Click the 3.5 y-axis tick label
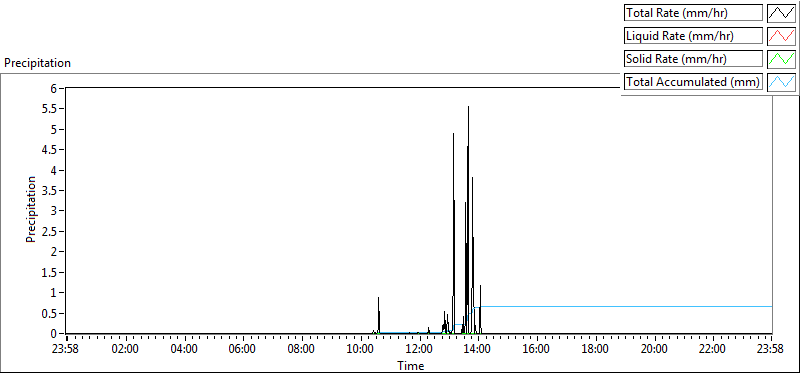The image size is (800, 373). tap(48, 190)
